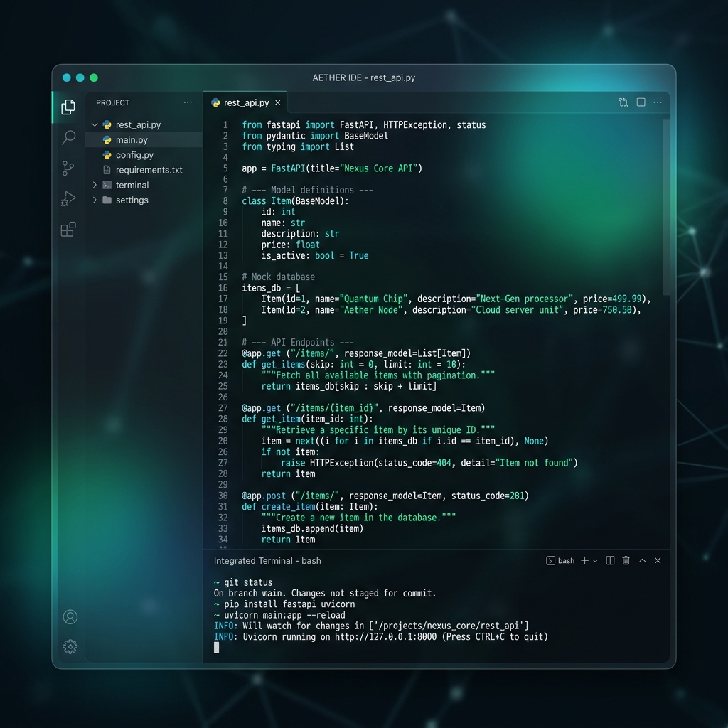728x728 pixels.
Task: Click the Python icon beside main.py
Action: point(107,140)
